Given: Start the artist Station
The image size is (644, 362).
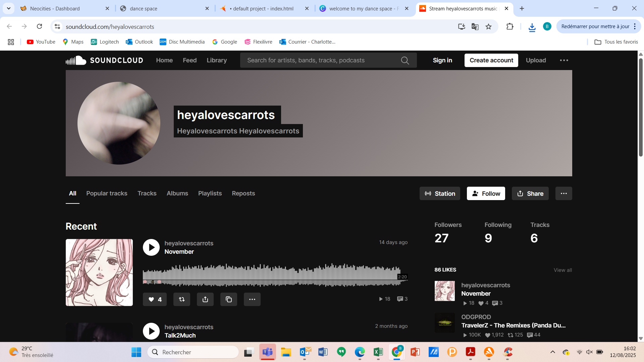Looking at the screenshot, I should point(440,193).
